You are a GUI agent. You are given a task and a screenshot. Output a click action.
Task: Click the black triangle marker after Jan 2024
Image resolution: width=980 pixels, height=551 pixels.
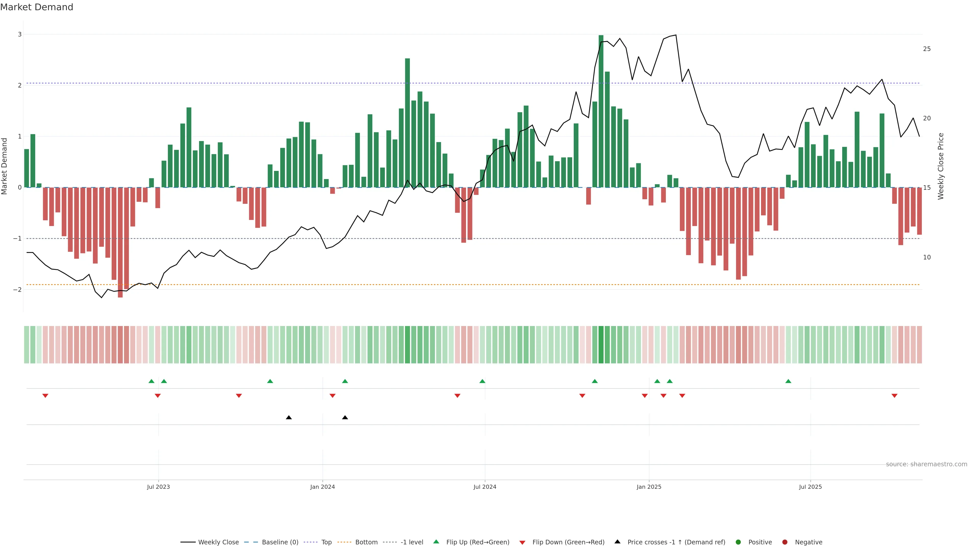click(x=345, y=418)
